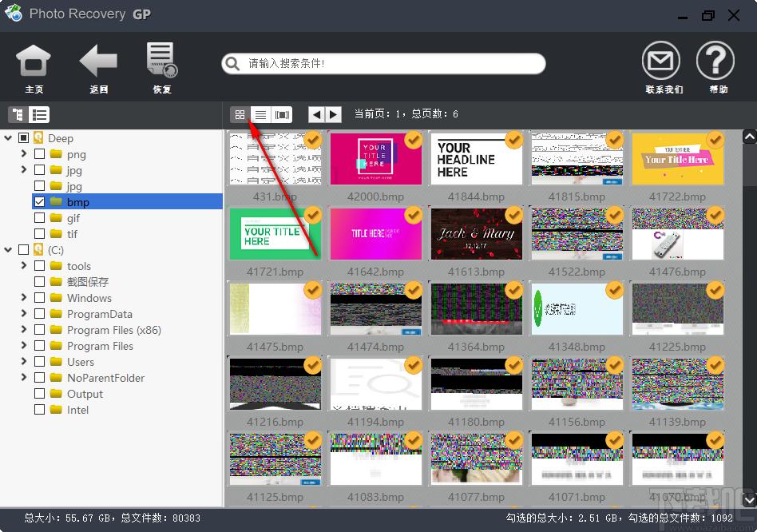
Task: Click the Recover (恢复) icon
Action: (x=161, y=62)
